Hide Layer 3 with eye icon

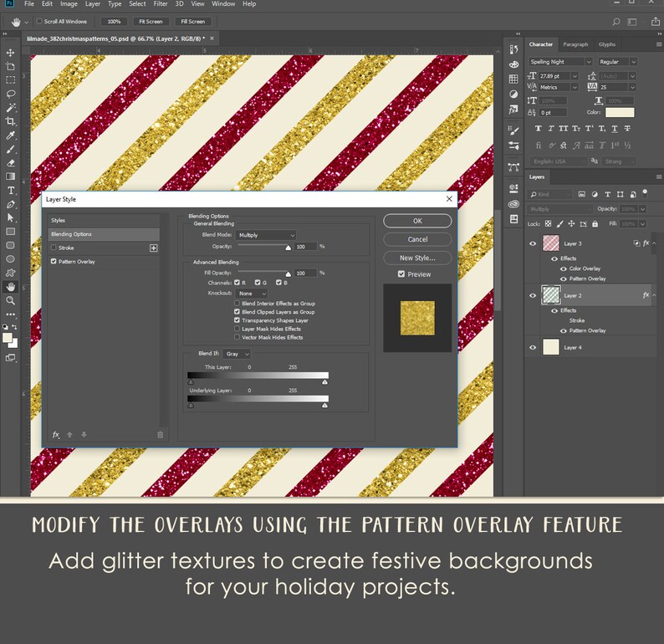pos(533,243)
